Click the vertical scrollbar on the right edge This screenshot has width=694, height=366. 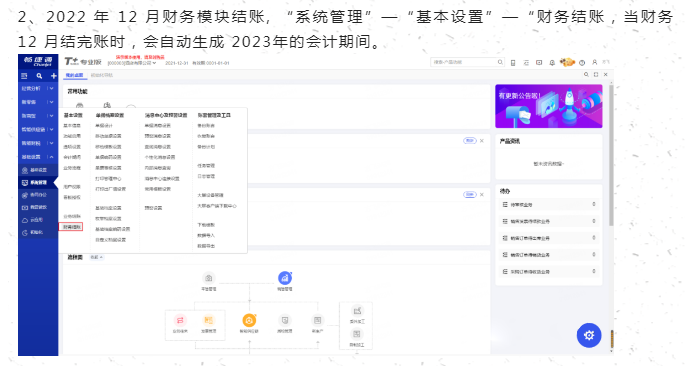611,155
